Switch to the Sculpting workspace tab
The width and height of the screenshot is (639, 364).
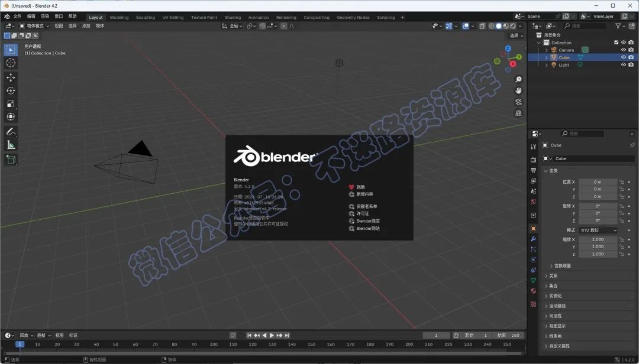click(145, 18)
